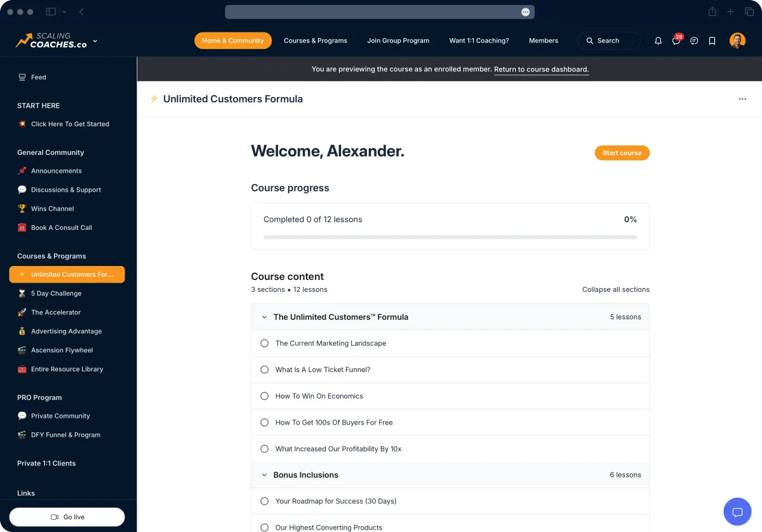Open Discussions & Support space
Viewport: 762px width, 532px height.
(67, 190)
